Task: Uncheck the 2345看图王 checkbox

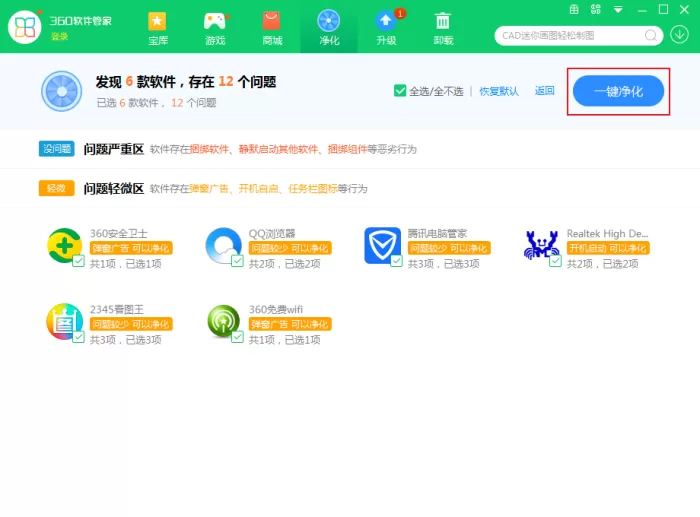Action: click(79, 337)
